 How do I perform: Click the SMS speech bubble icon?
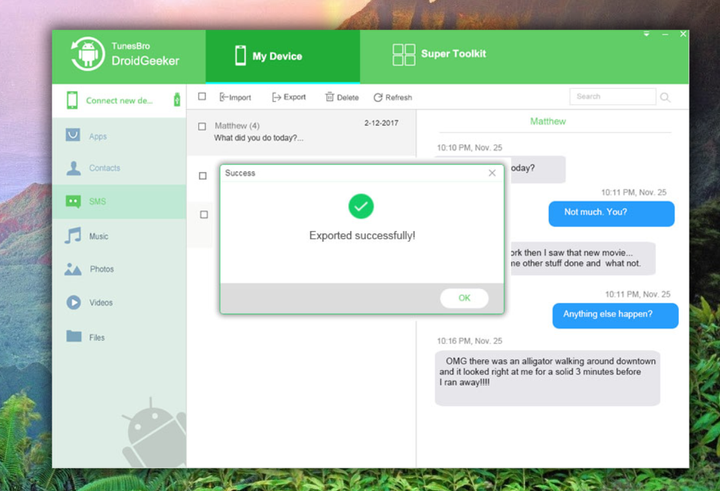click(x=73, y=202)
